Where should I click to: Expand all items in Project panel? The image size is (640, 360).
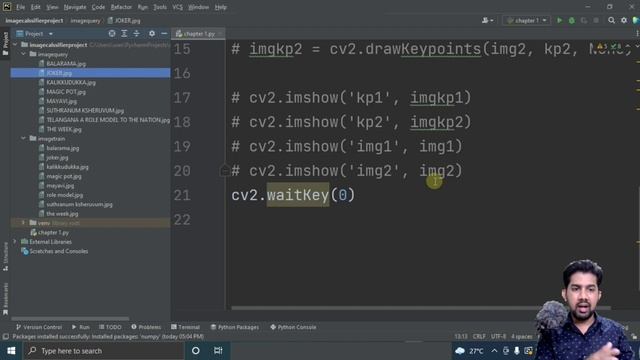tap(124, 33)
